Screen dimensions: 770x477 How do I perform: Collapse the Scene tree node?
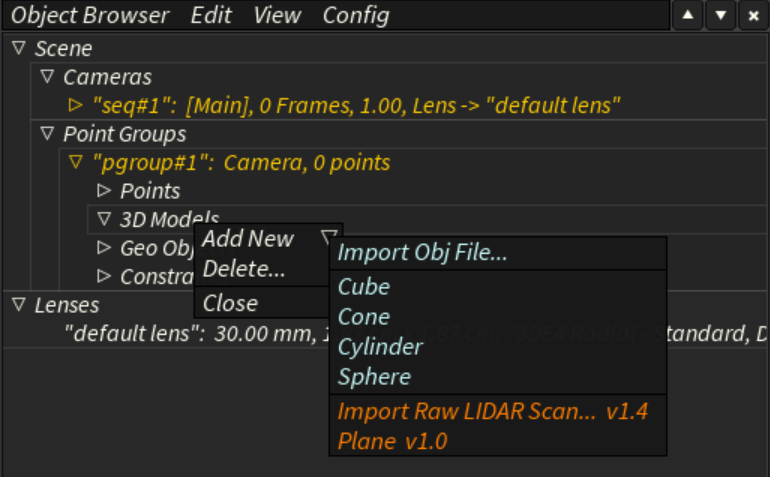[x=19, y=48]
